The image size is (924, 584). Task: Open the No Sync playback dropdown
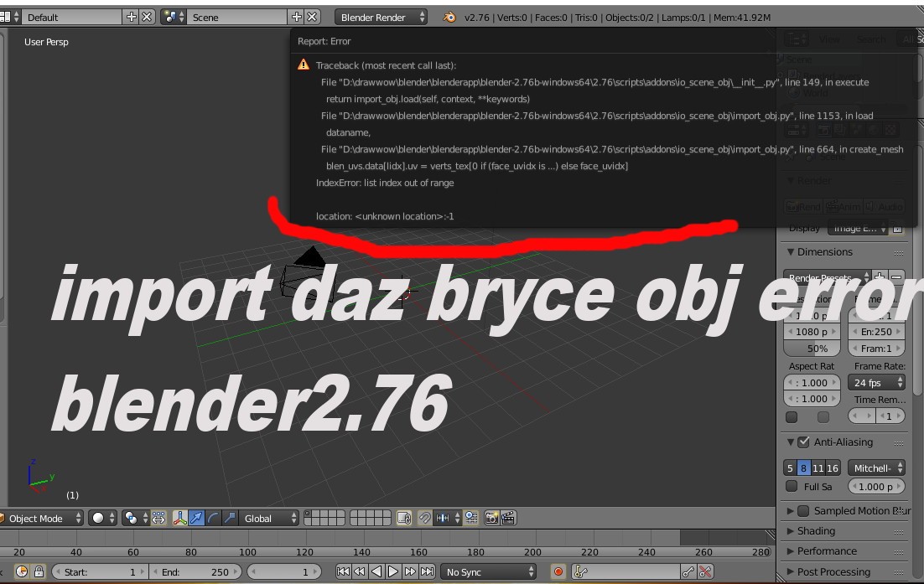pos(489,571)
